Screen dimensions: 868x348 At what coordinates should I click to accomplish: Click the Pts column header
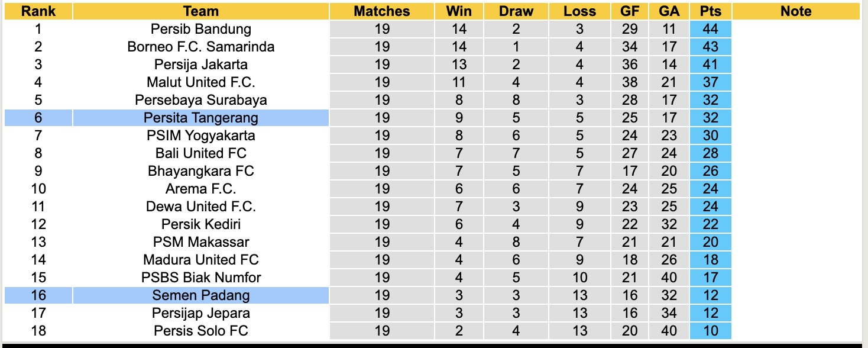710,11
